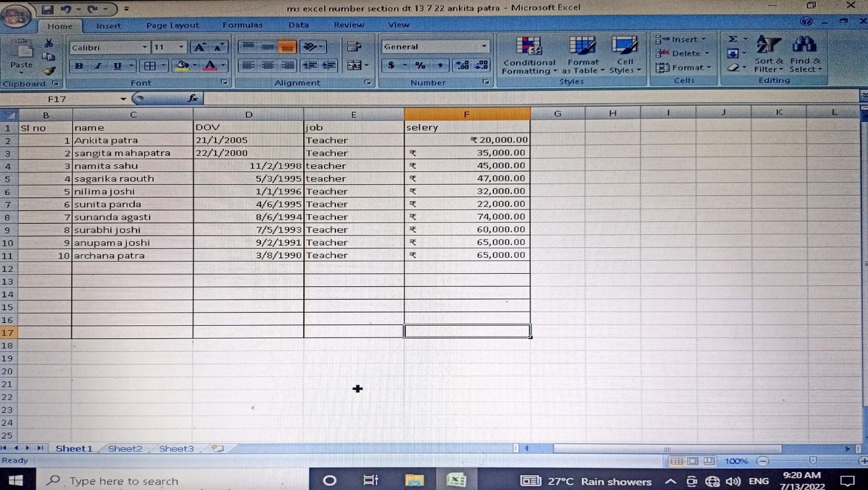Screen dimensions: 868x490
Task: Open the Insert ribbon tab
Action: coord(108,25)
